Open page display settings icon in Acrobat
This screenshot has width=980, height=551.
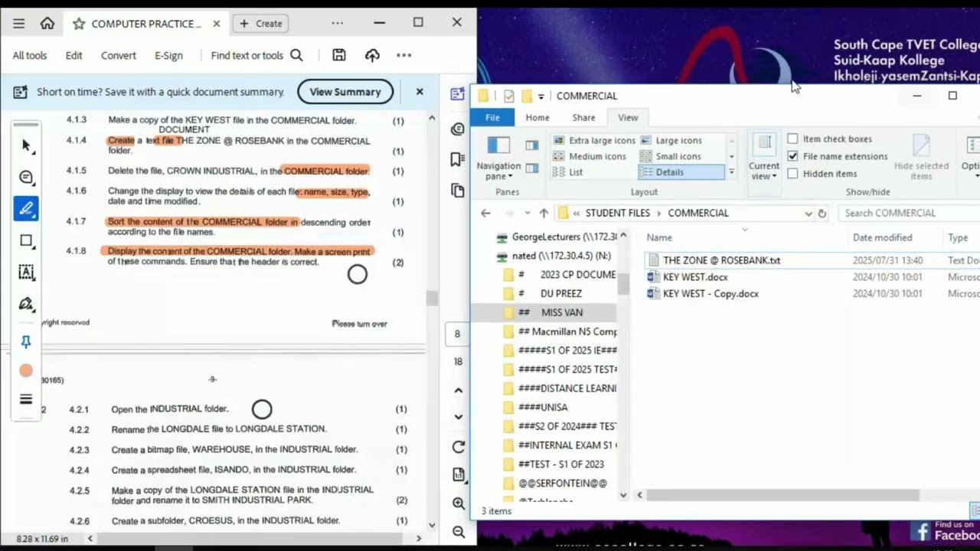click(x=458, y=475)
